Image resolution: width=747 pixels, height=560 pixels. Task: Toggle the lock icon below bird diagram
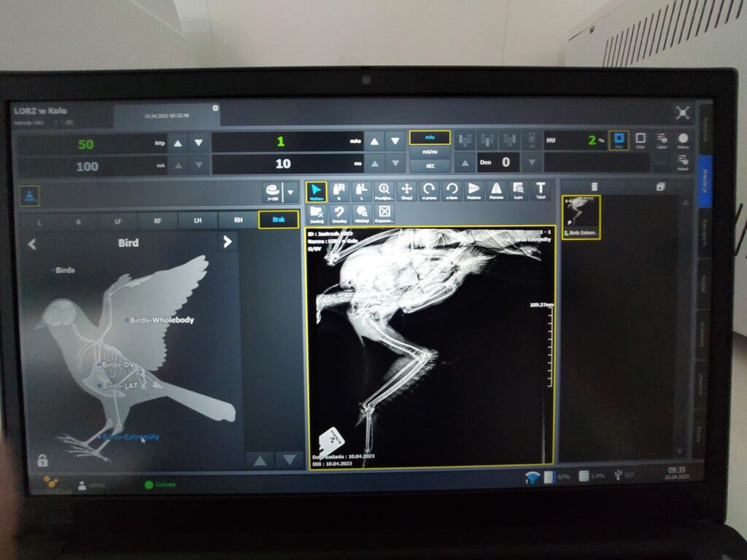pyautogui.click(x=42, y=460)
